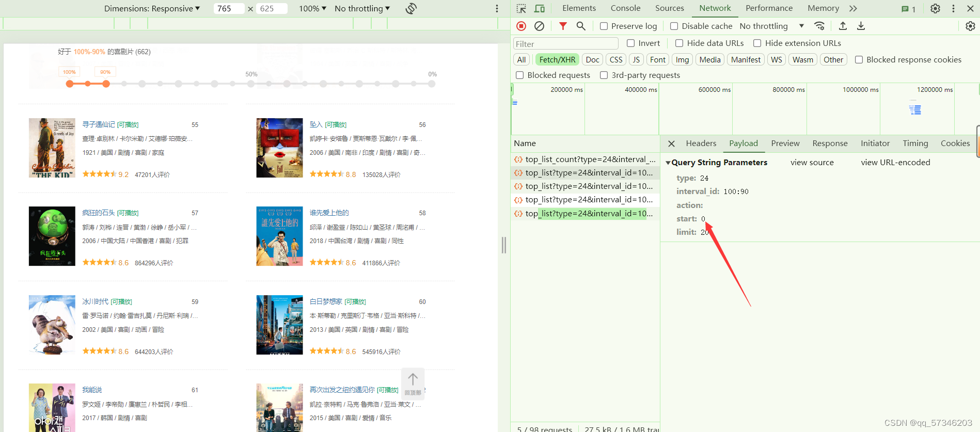Screen dimensions: 980x432
Task: Stop recording network log
Action: (x=521, y=26)
